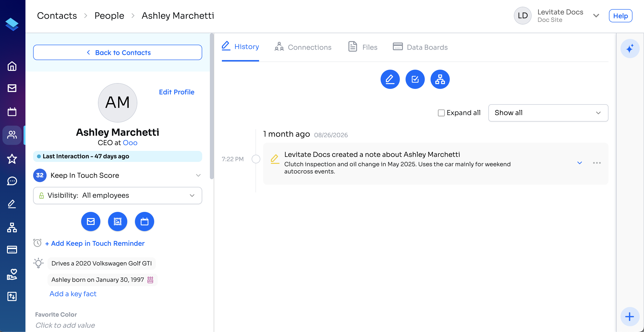Select the circle marker beside 7:22 PM note
This screenshot has height=332, width=644.
pyautogui.click(x=256, y=159)
